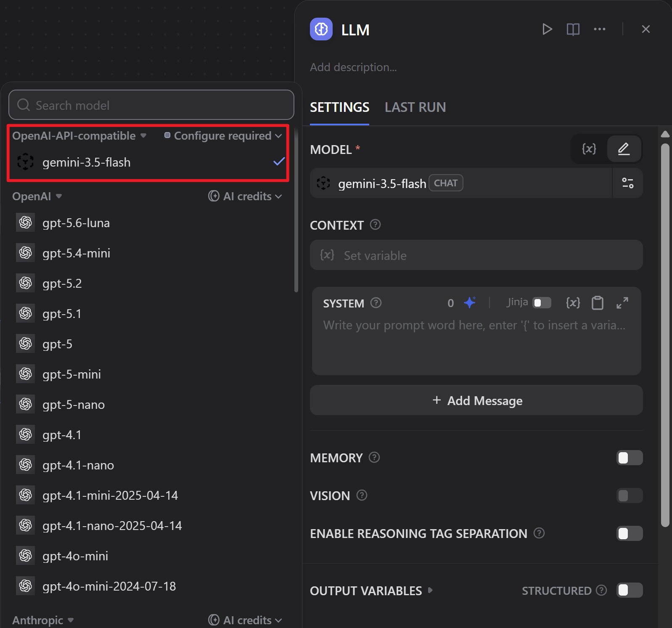Open the OpenAI AI credits dropdown
Image resolution: width=672 pixels, height=628 pixels.
(x=245, y=196)
